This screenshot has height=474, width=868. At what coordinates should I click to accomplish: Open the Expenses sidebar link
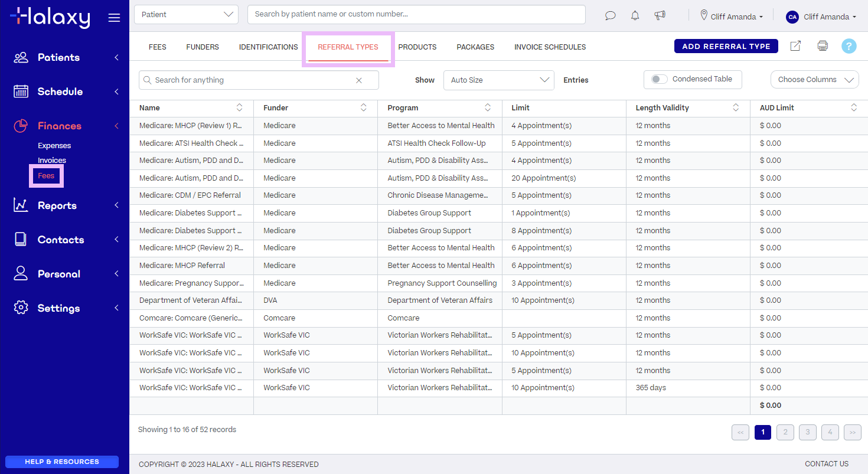54,146
